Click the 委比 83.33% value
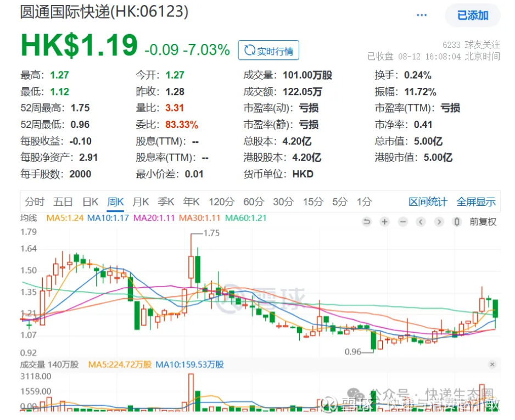Viewport: 515px width, 420px height. [182, 125]
